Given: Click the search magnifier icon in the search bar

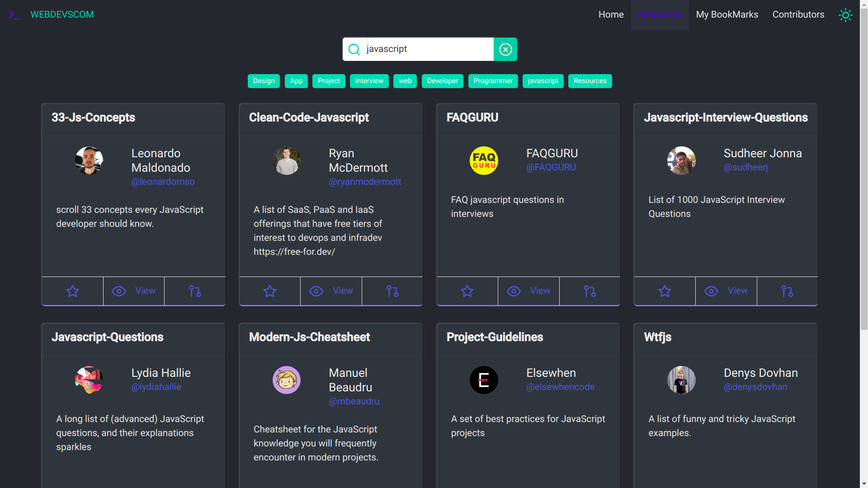Looking at the screenshot, I should pos(354,49).
